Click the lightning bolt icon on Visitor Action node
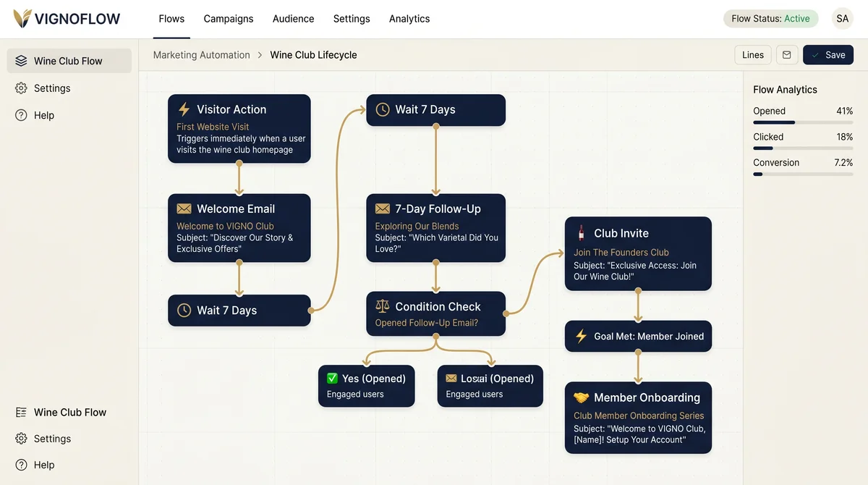 184,109
